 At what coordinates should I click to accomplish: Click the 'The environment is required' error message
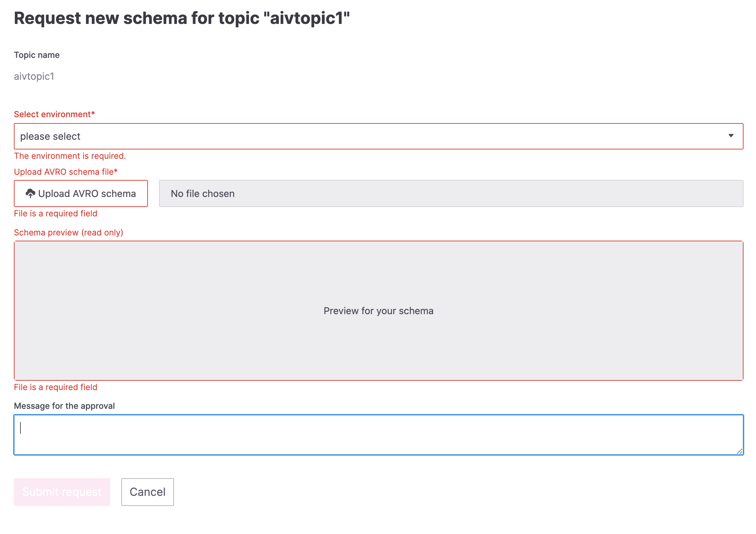70,156
